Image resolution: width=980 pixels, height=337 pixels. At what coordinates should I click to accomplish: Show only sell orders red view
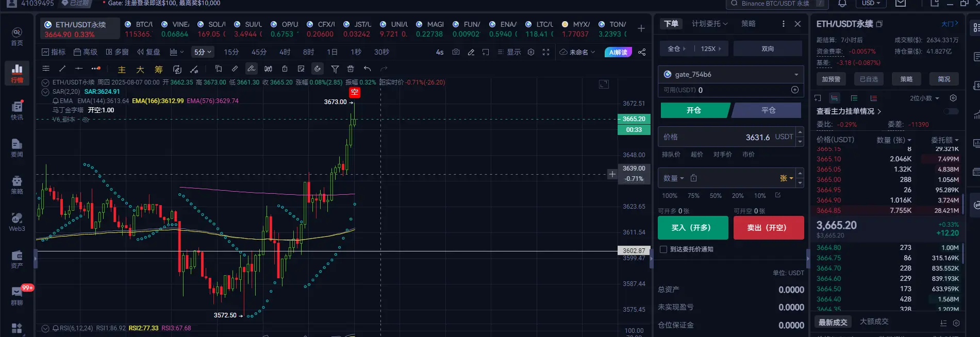873,98
